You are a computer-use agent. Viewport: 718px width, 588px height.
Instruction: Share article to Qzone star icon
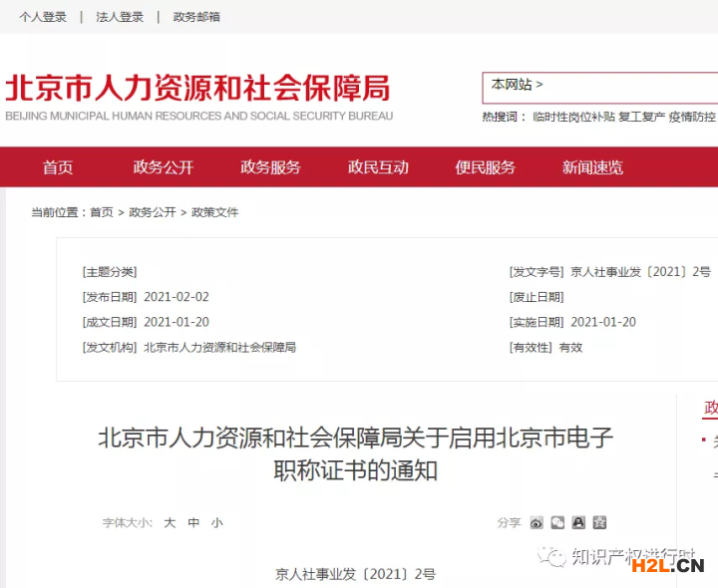pyautogui.click(x=599, y=522)
